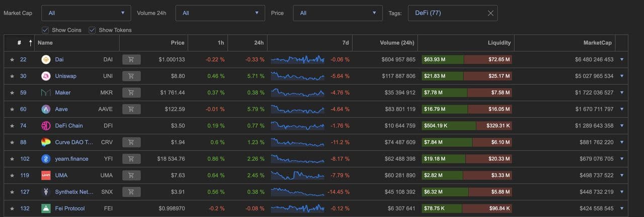Click the Aave coin logo

pyautogui.click(x=46, y=109)
